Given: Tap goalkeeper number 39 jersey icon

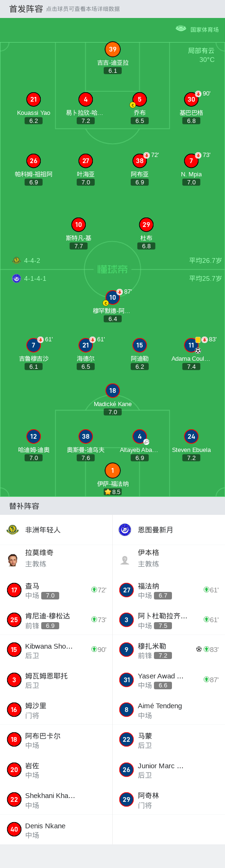Looking at the screenshot, I should click(113, 49).
